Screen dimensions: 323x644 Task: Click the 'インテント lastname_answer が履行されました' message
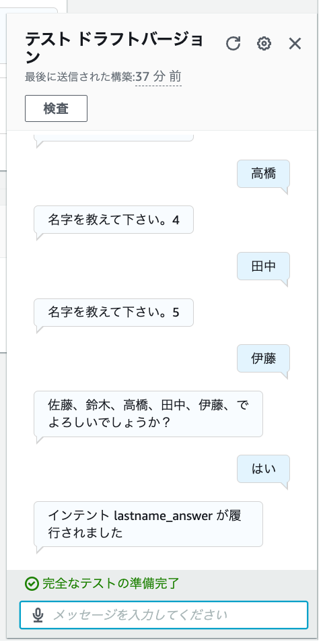(148, 524)
